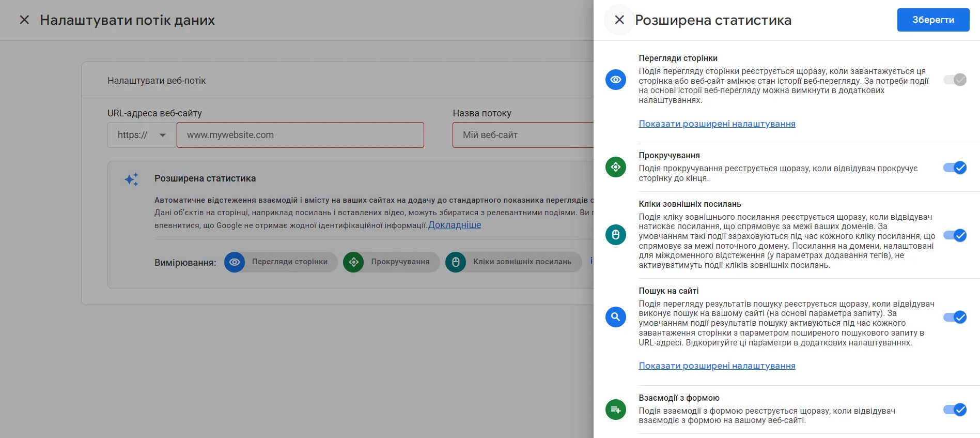Click the Кліки зовнішніх посилань panel heading
The width and height of the screenshot is (980, 438).
pyautogui.click(x=690, y=204)
